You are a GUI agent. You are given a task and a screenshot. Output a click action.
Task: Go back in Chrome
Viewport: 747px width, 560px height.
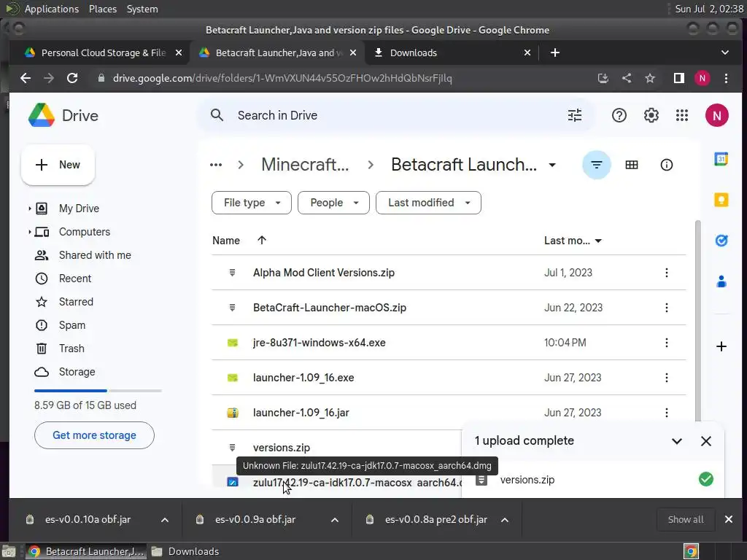tap(26, 78)
